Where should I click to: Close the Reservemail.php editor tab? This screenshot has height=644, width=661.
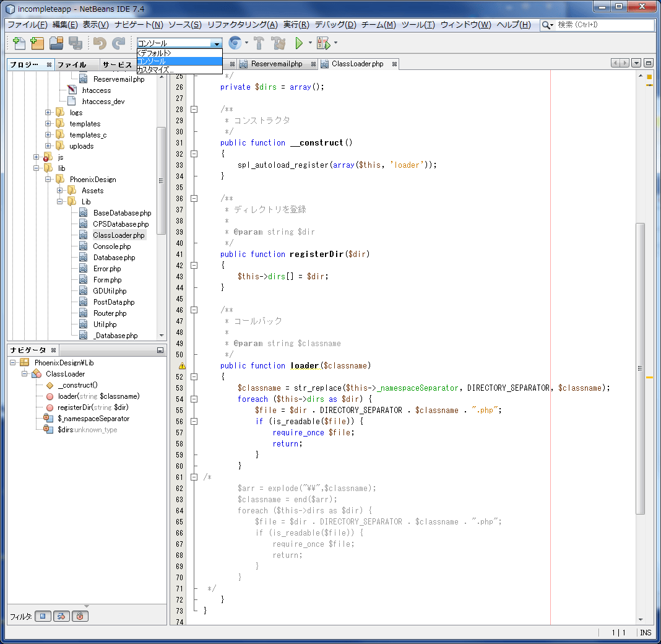click(313, 64)
